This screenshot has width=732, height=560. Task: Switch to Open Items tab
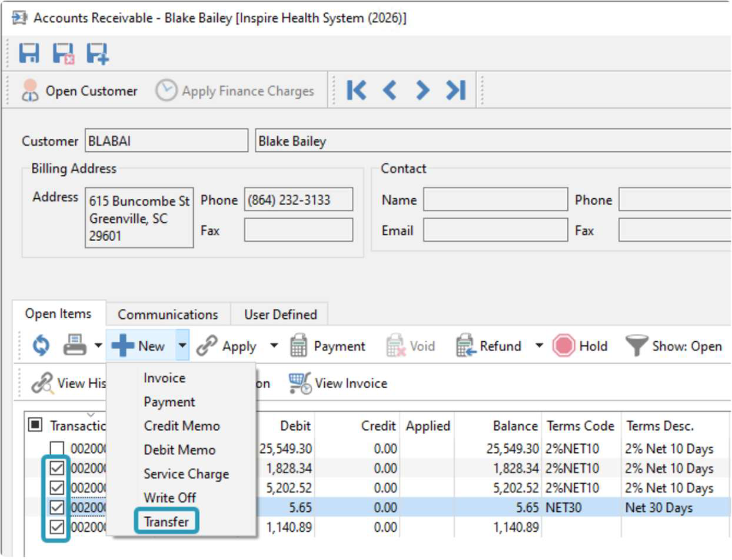click(x=58, y=314)
